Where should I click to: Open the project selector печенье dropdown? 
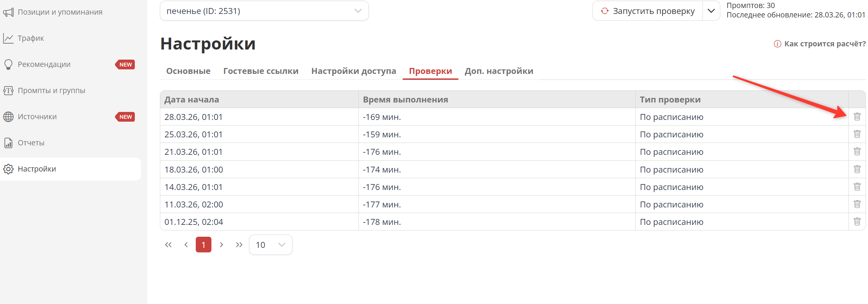pyautogui.click(x=264, y=11)
